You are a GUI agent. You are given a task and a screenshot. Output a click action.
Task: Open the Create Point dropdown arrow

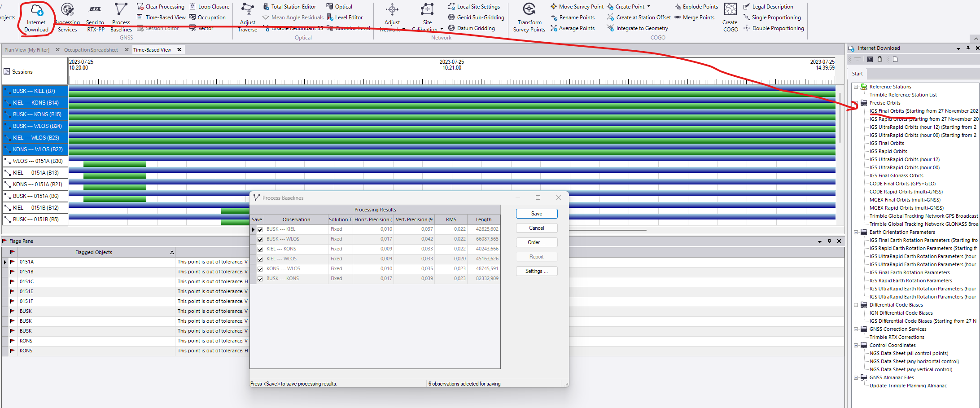point(648,7)
